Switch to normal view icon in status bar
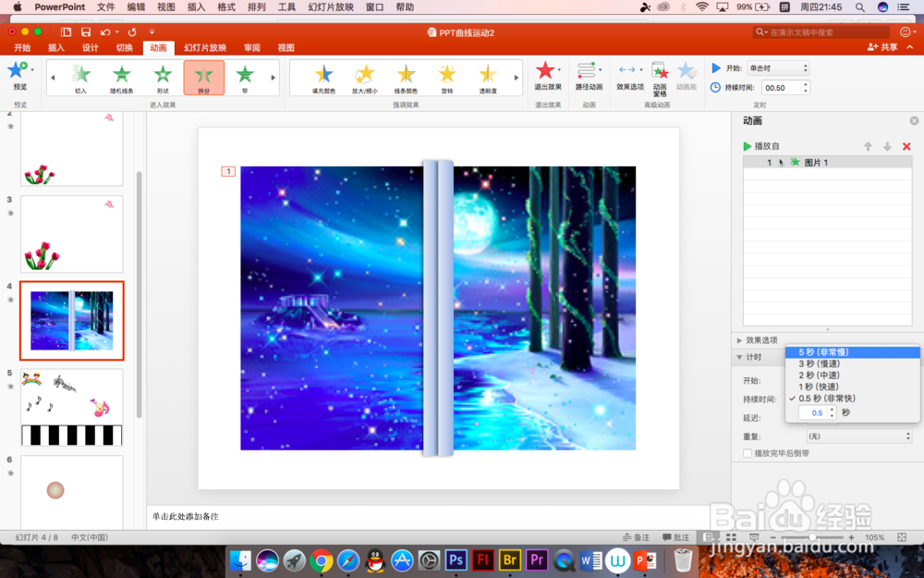This screenshot has height=578, width=924. point(709,537)
